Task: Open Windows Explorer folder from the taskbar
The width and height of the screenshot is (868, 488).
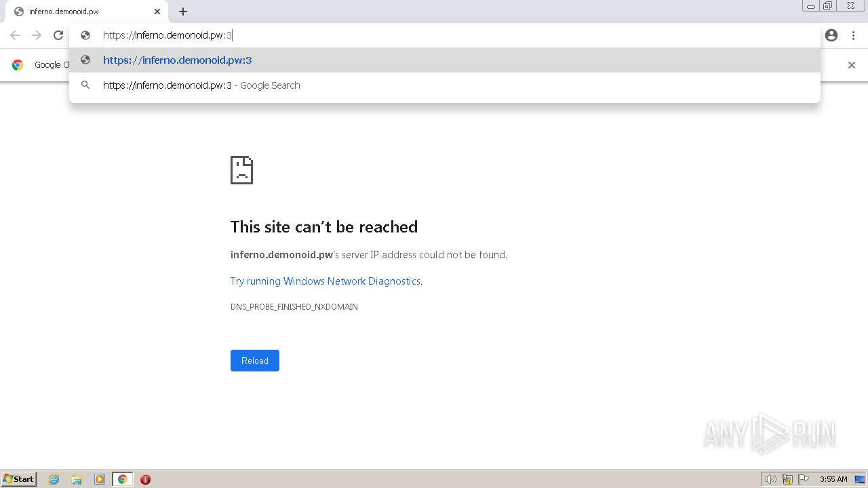Action: click(77, 479)
